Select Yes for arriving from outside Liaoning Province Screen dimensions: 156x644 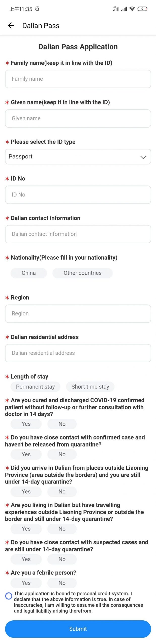click(x=26, y=492)
